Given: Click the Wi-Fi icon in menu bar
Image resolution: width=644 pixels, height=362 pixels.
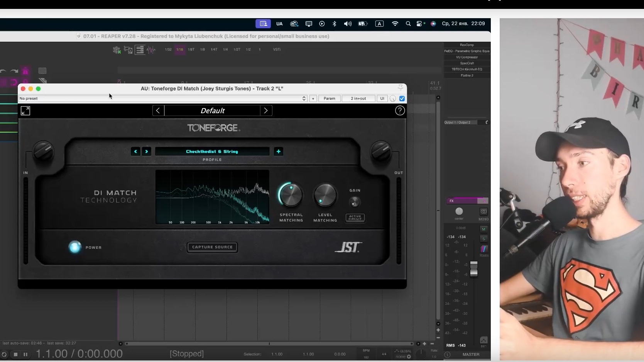Looking at the screenshot, I should (x=395, y=24).
